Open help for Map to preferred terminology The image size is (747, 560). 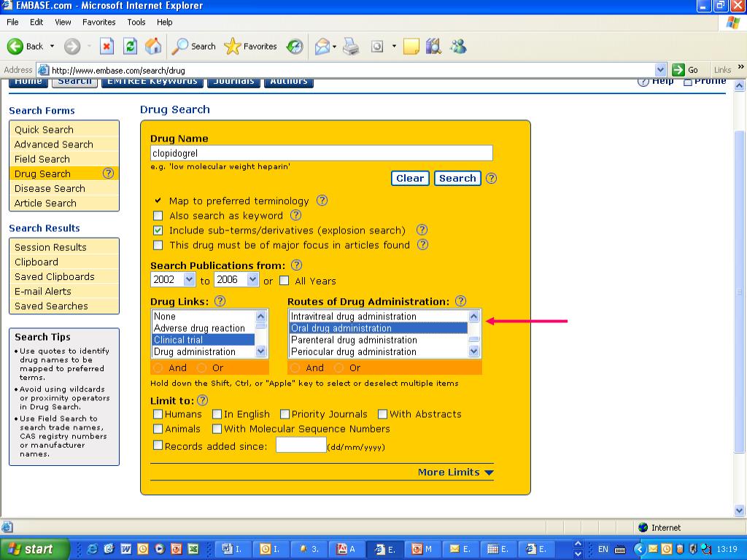click(322, 201)
